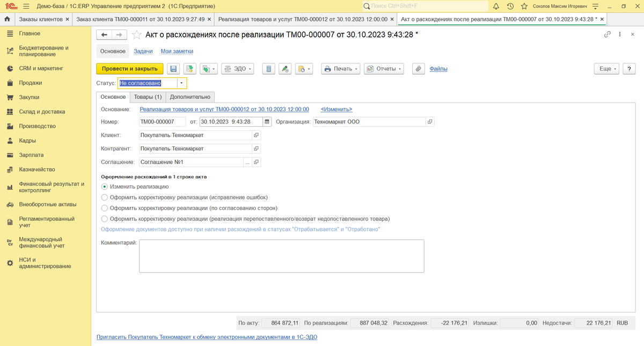The image size is (644, 346).
Task: Add document to favorites star
Action: click(x=136, y=34)
